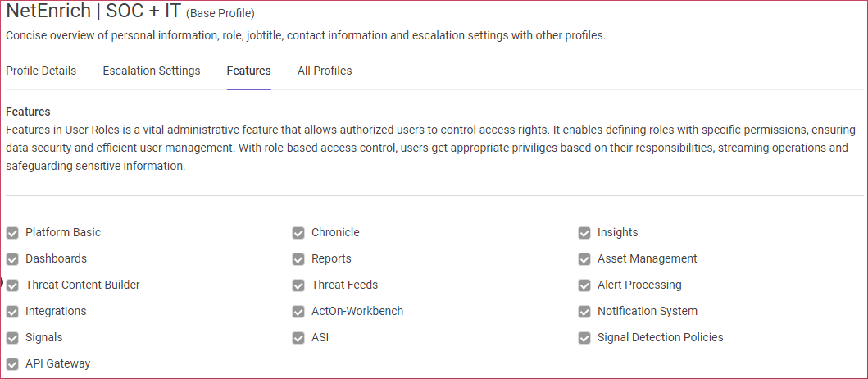Viewport: 868px width, 379px height.
Task: Toggle the API Gateway checkbox
Action: pos(13,364)
